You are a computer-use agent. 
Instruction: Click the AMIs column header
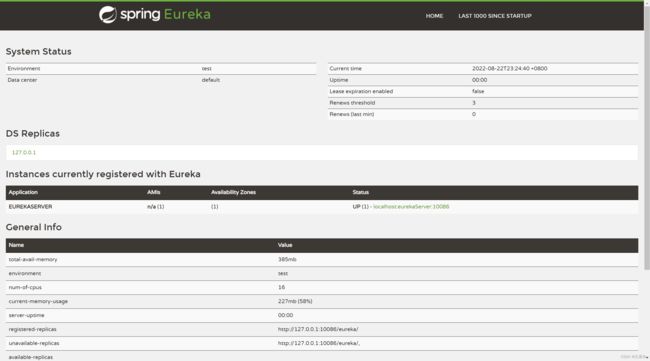(154, 192)
